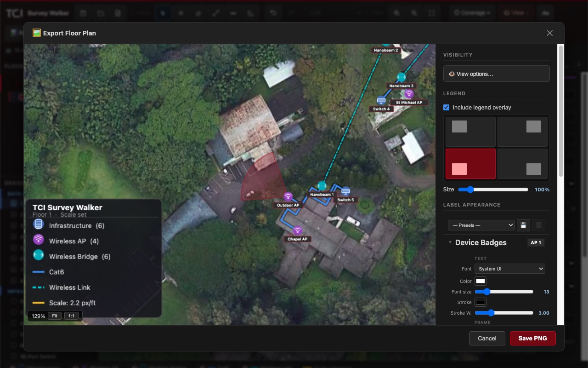
Task: Cancel the floor plan export
Action: (487, 338)
